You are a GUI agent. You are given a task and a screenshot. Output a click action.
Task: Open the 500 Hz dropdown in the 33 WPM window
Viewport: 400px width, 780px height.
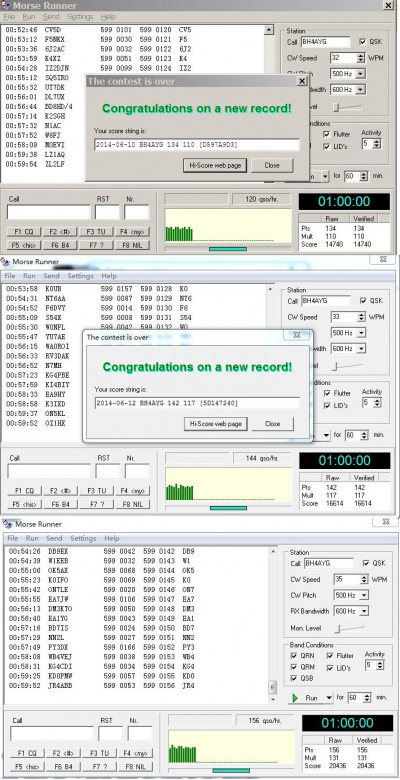click(x=361, y=332)
